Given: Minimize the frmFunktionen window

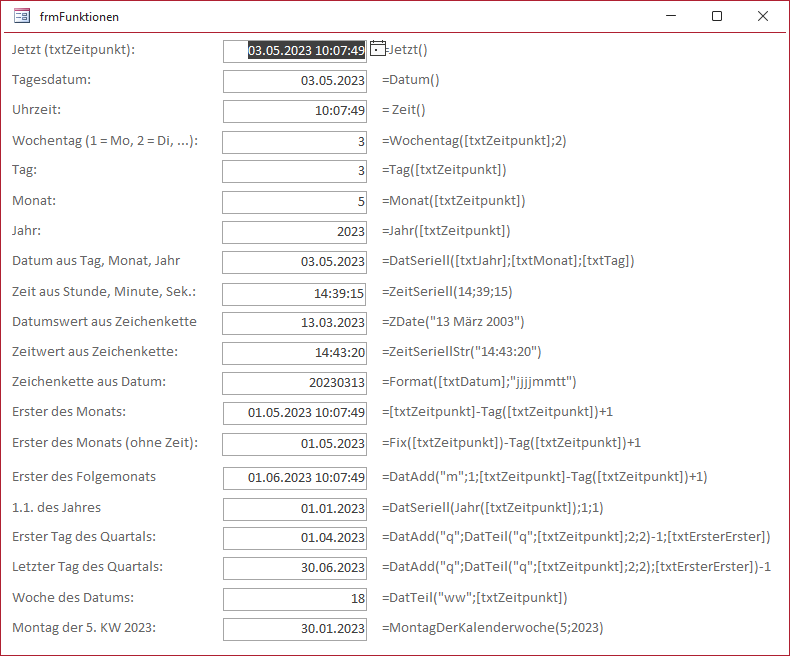Looking at the screenshot, I should click(671, 16).
